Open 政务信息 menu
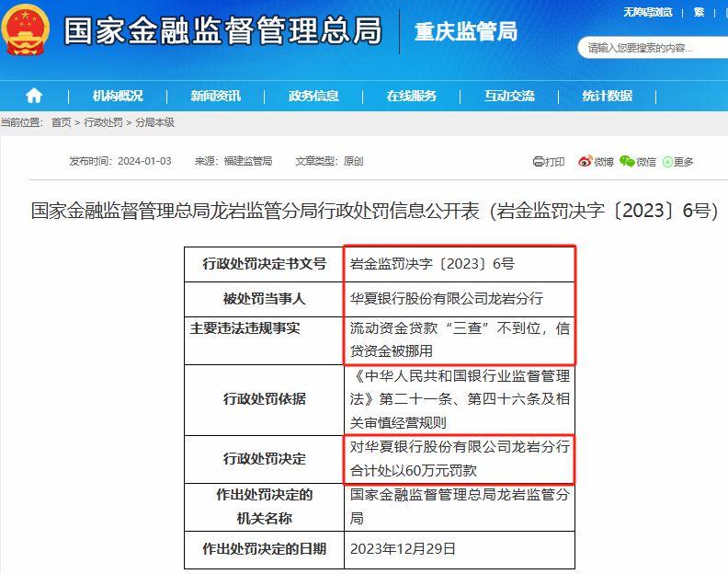This screenshot has height=574, width=728. click(313, 96)
